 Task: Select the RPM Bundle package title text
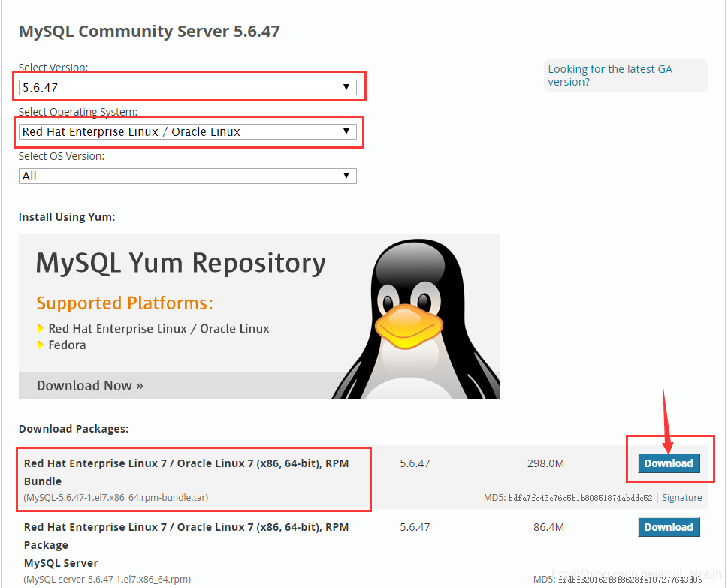click(x=186, y=472)
